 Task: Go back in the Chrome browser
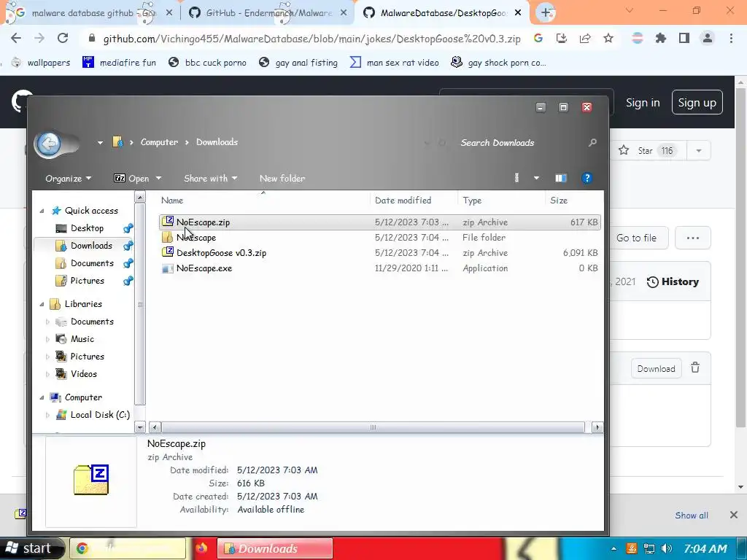coord(16,38)
